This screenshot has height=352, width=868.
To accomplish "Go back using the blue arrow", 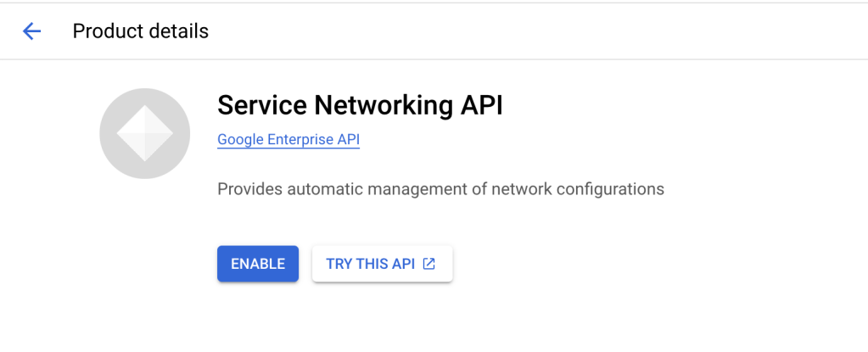I will (31, 31).
